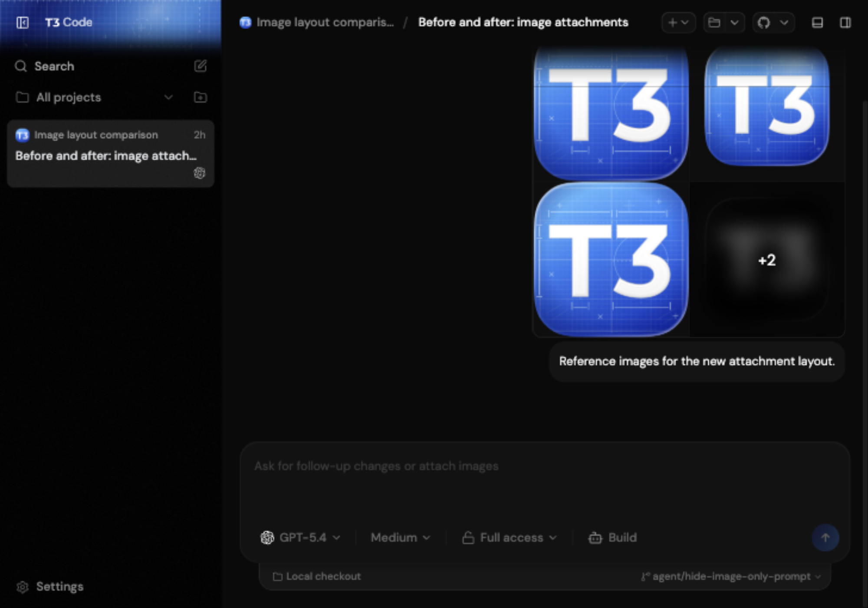Open the GPT-5.4 model dropdown
Image resolution: width=868 pixels, height=608 pixels.
pyautogui.click(x=300, y=538)
